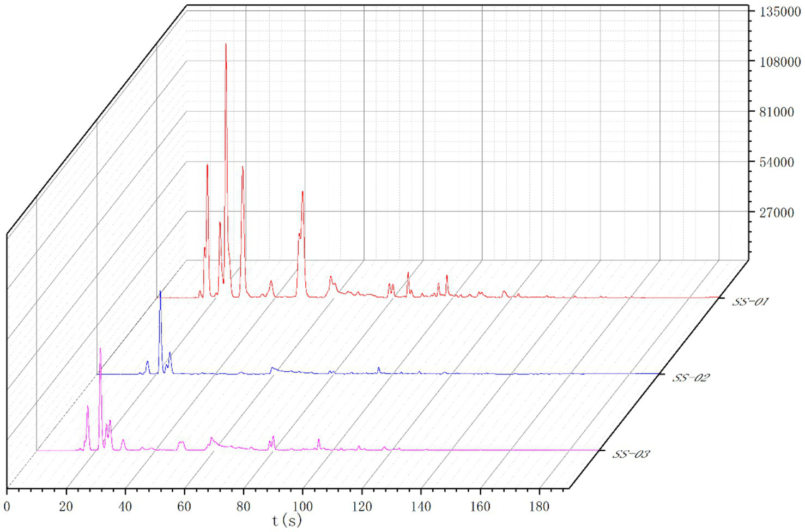
Task: Click the t (s) axis title
Action: pos(287,521)
